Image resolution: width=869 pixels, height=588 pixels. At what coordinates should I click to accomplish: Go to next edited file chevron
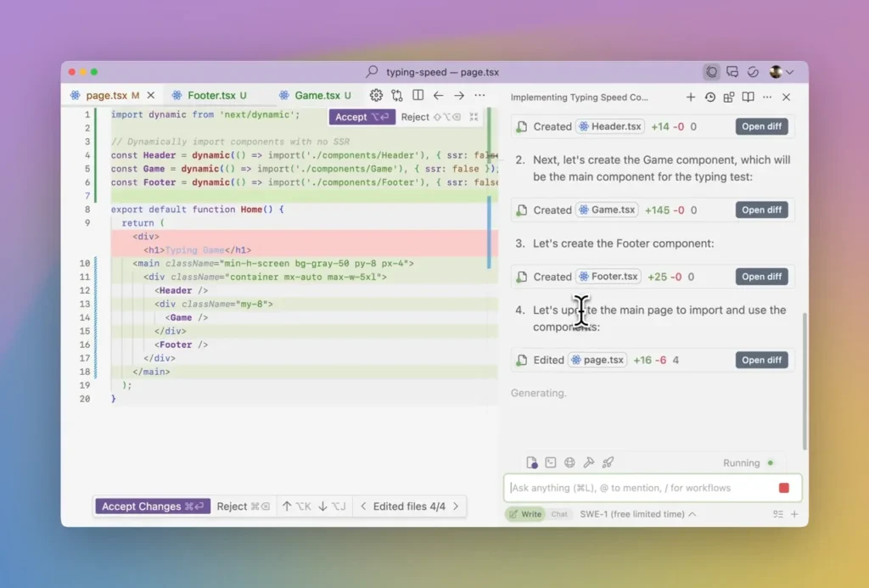pos(456,507)
